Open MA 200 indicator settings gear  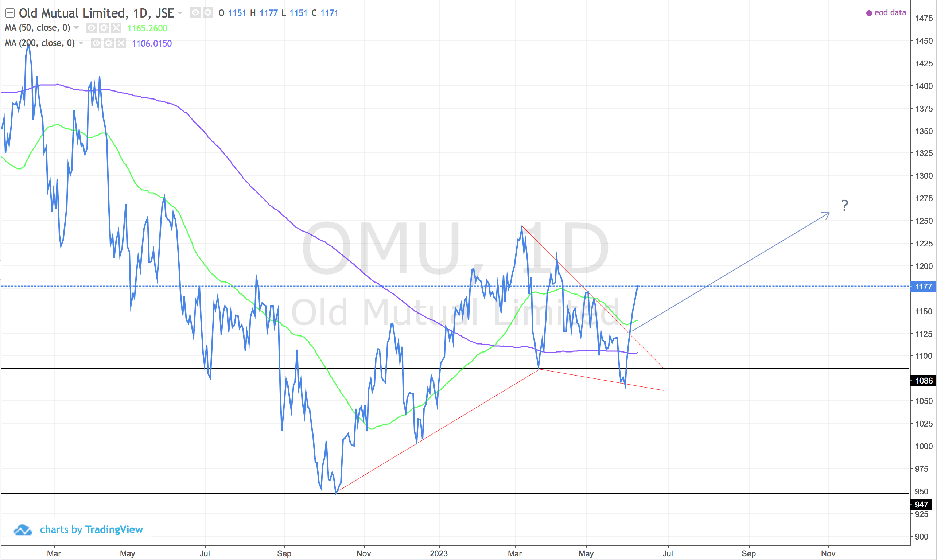click(x=109, y=43)
